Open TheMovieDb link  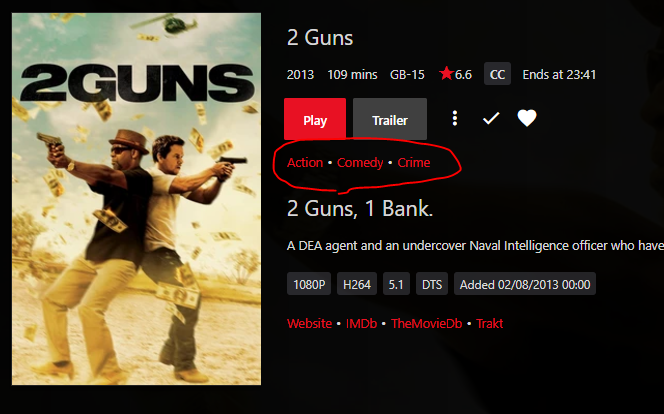[x=426, y=323]
